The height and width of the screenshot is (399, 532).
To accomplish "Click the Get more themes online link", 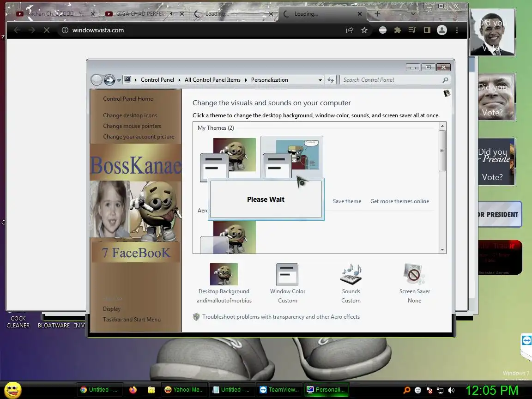I will 399,201.
